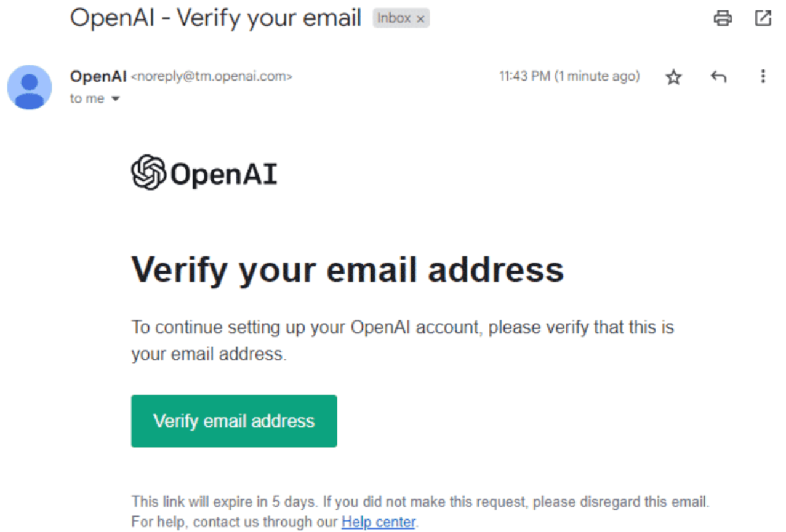Click the OpenAI sender name

[x=98, y=76]
